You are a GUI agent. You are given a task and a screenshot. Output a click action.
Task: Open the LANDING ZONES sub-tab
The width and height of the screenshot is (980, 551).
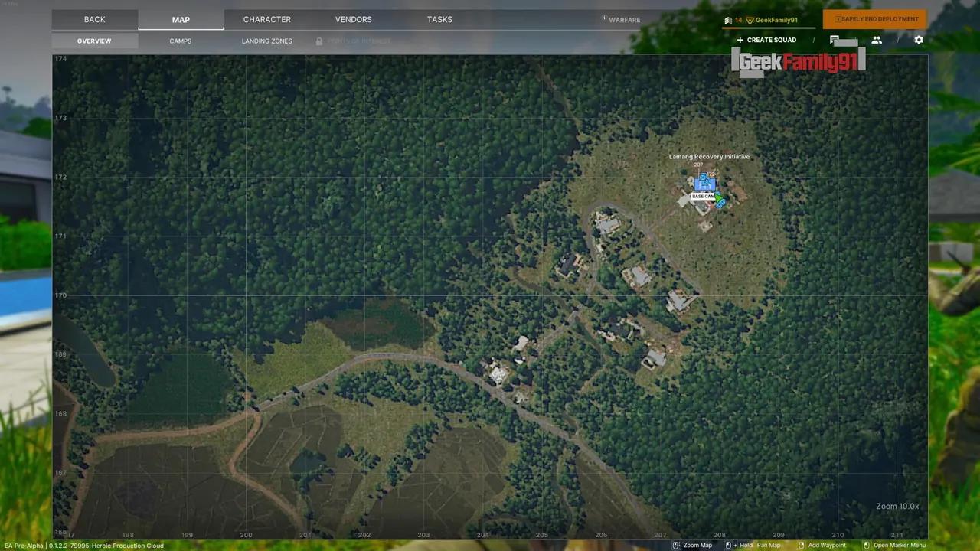pos(267,41)
